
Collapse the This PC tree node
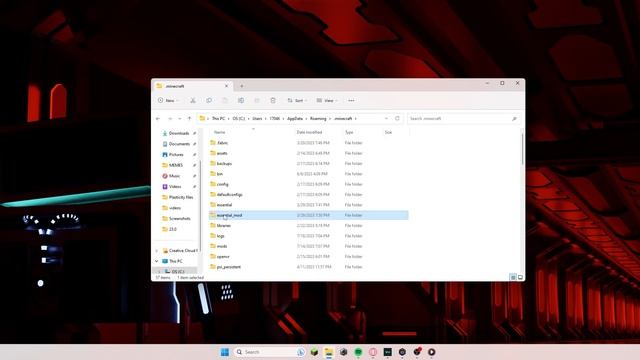157,261
